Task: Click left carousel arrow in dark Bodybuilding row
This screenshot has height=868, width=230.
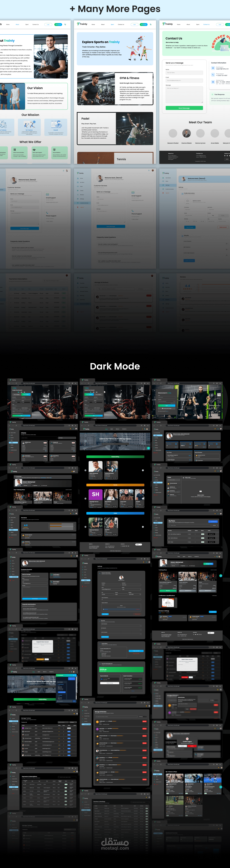Action: pyautogui.click(x=85, y=470)
